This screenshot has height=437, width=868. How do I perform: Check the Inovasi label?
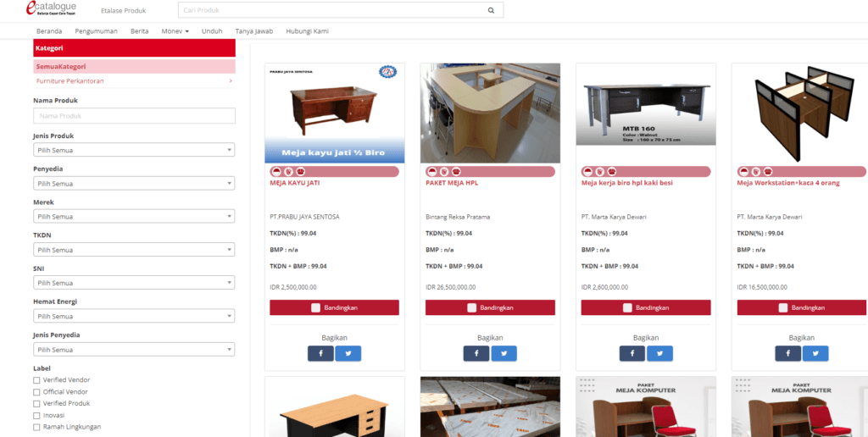36,415
